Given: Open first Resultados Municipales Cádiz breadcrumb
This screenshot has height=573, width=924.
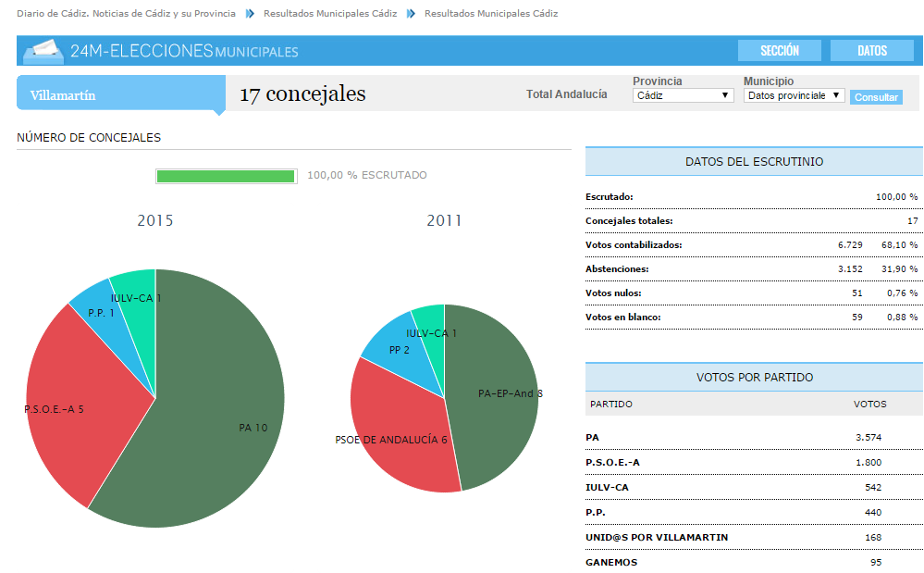Looking at the screenshot, I should click(x=330, y=14).
